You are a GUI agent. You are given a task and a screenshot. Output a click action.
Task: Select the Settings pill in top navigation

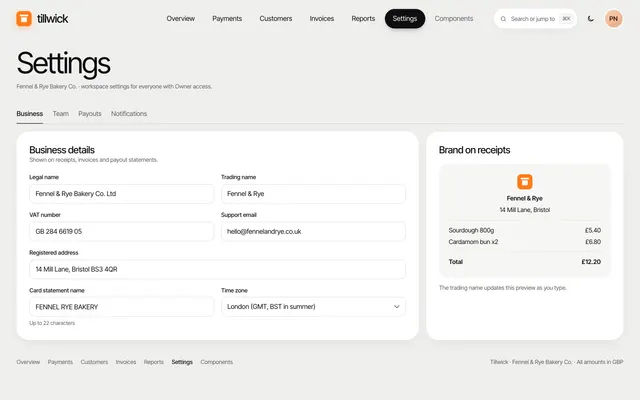pos(404,19)
